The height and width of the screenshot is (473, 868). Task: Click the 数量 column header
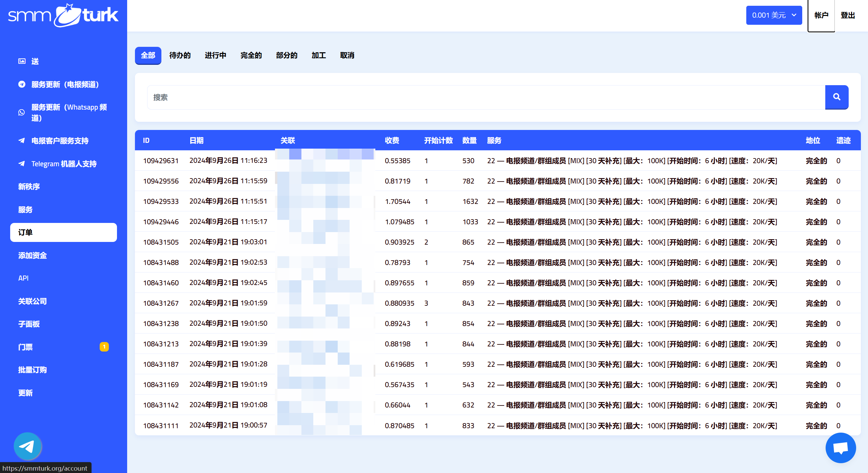coord(469,140)
